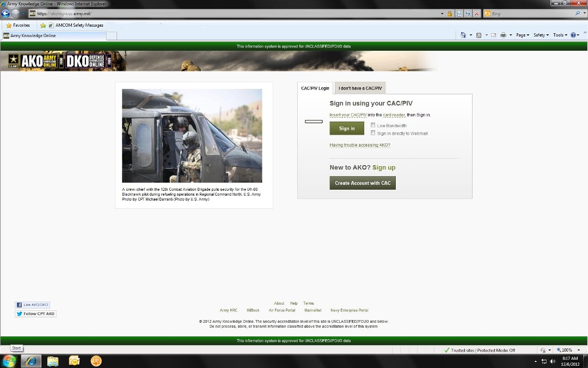Switch to CAC/PIV Login tab

[x=315, y=88]
